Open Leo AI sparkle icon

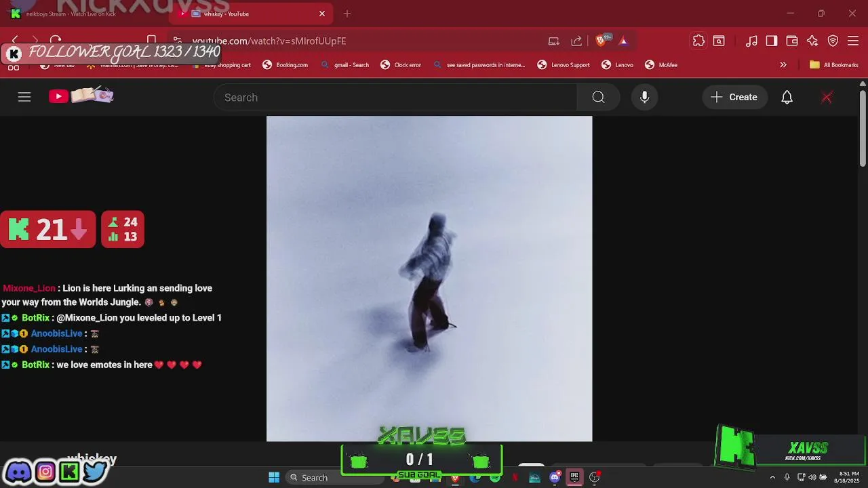click(x=812, y=41)
